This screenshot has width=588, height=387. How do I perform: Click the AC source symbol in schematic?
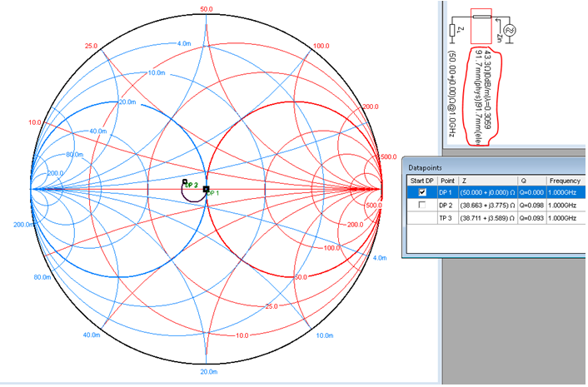click(x=510, y=30)
